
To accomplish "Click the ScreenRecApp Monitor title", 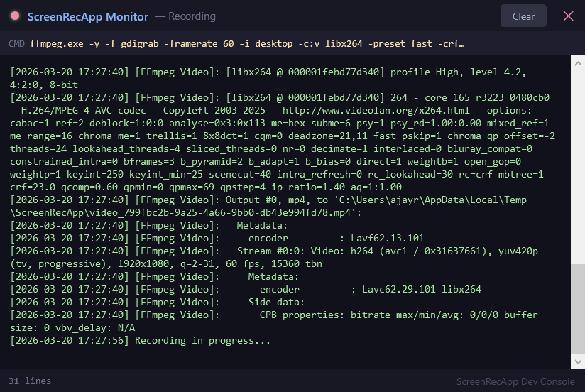I will [x=87, y=17].
